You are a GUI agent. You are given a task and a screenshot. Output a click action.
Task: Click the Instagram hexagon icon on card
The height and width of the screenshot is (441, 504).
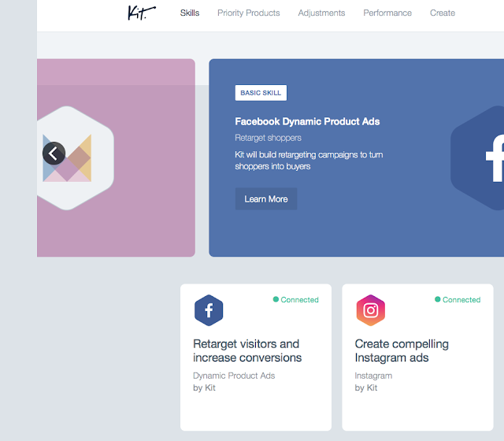point(371,310)
